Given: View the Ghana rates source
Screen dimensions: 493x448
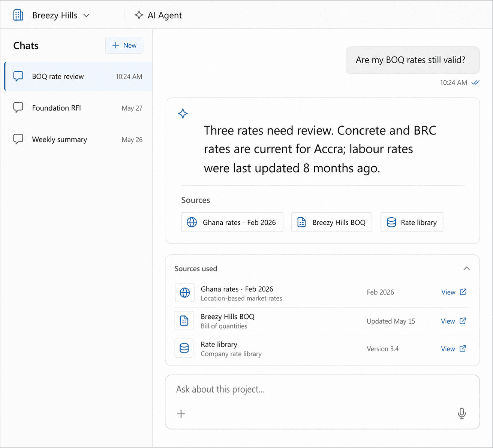Looking at the screenshot, I should pyautogui.click(x=448, y=292).
